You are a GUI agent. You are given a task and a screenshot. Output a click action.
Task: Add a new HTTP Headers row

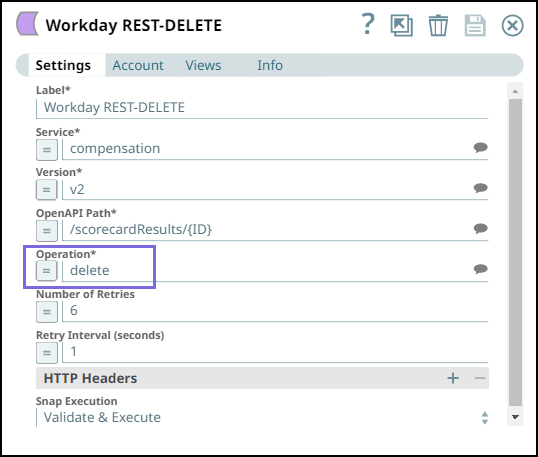453,378
